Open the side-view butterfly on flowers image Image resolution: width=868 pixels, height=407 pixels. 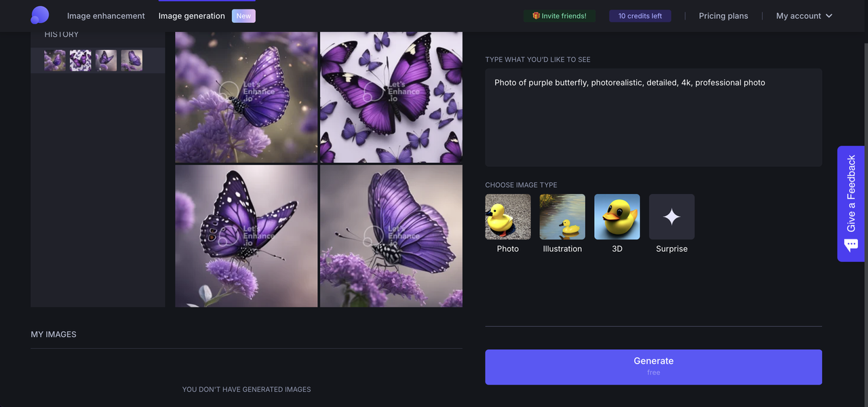click(391, 236)
